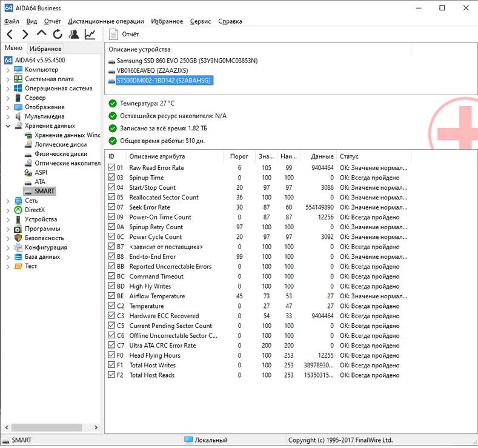Refresh the page with the circular arrow icon
Screen dimensions: 478x448
[x=58, y=34]
